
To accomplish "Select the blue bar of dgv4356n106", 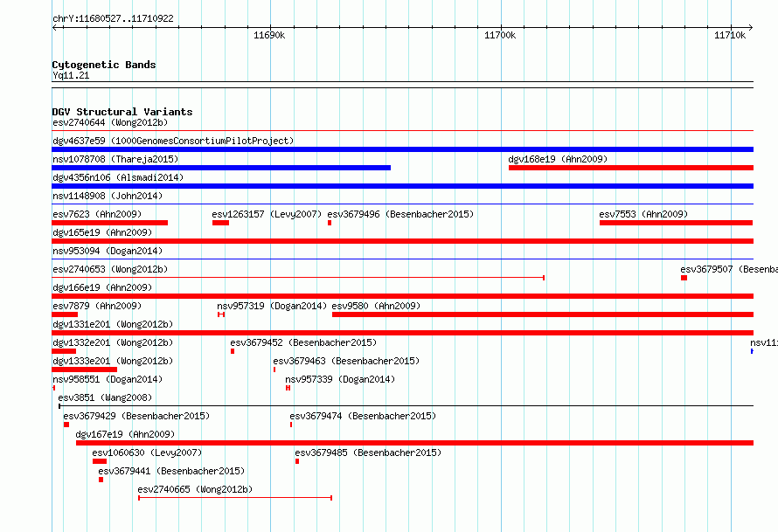I will coord(402,186).
